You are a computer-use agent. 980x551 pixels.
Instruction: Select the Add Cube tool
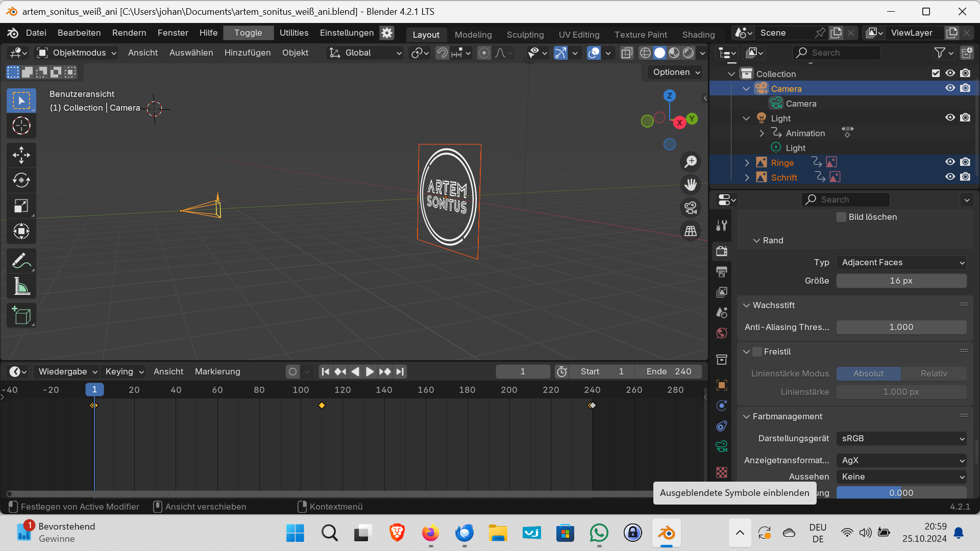[21, 316]
